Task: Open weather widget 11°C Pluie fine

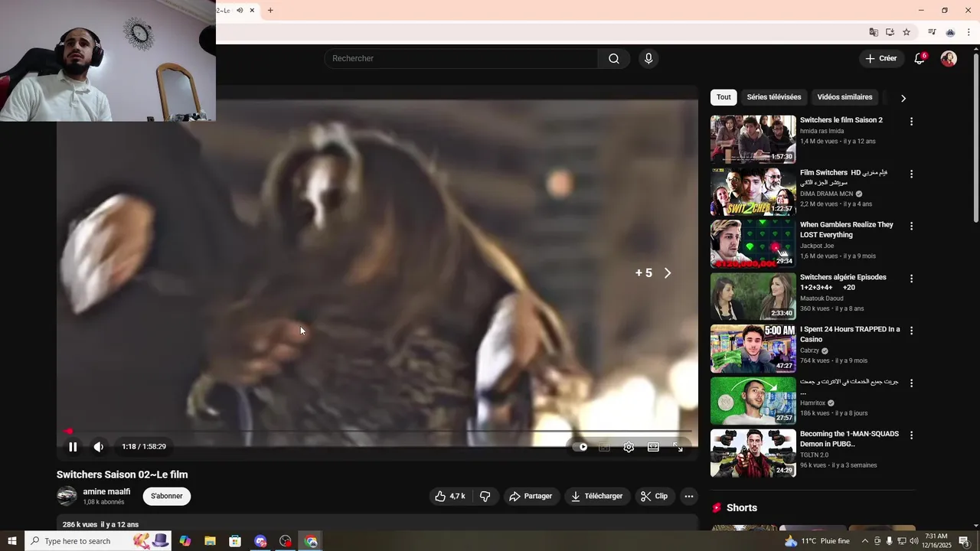Action: (x=818, y=541)
